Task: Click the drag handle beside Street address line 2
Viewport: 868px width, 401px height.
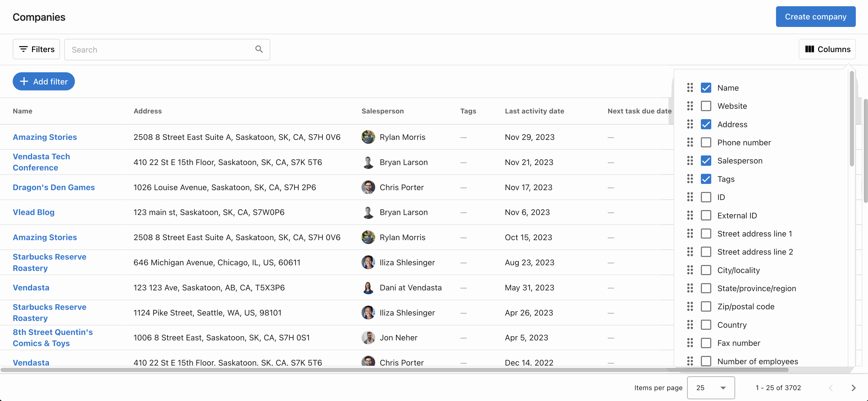Action: (x=690, y=252)
